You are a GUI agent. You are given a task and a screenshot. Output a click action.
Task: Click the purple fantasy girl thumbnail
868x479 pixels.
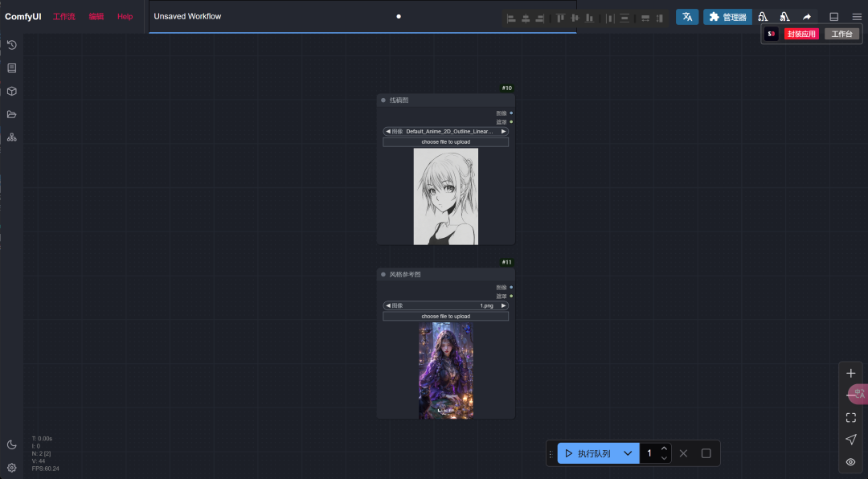[x=445, y=371]
